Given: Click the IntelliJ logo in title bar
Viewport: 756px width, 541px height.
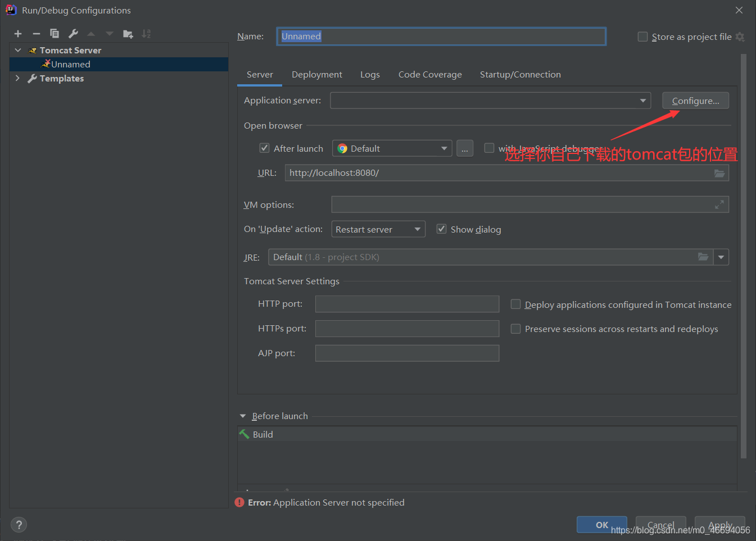Looking at the screenshot, I should point(11,10).
